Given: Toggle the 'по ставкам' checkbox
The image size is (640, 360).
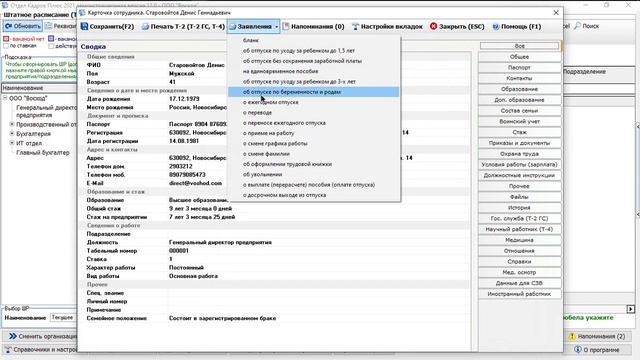Looking at the screenshot, I should pos(6,46).
